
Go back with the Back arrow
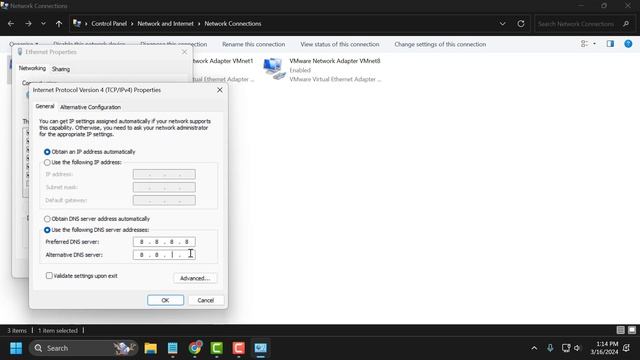(11, 24)
